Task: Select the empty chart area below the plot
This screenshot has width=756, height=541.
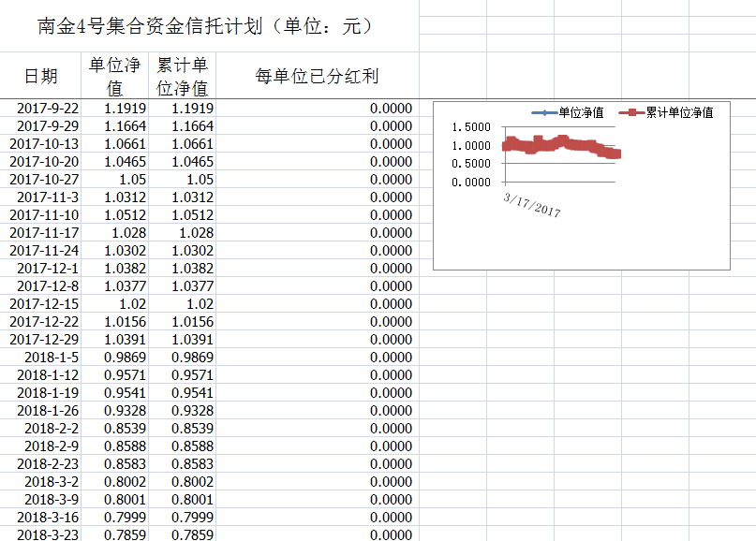Action: [581, 243]
